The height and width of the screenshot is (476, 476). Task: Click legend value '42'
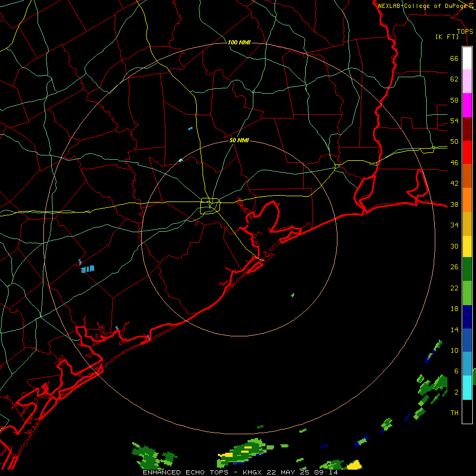454,184
